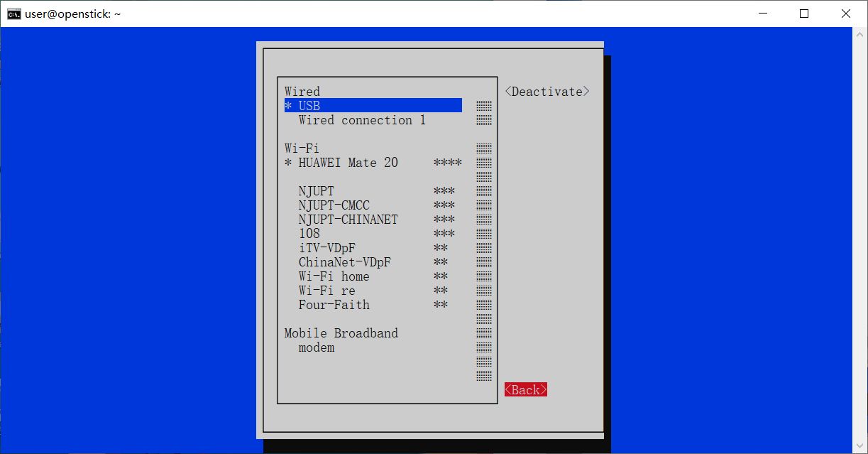Select the Wired section heading
The height and width of the screenshot is (454, 868).
[302, 91]
